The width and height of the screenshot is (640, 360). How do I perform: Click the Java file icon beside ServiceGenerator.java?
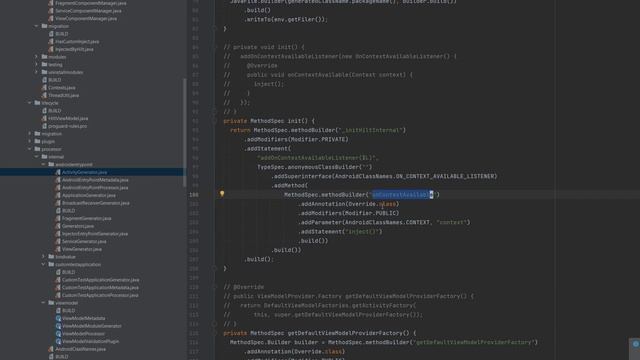click(58, 242)
